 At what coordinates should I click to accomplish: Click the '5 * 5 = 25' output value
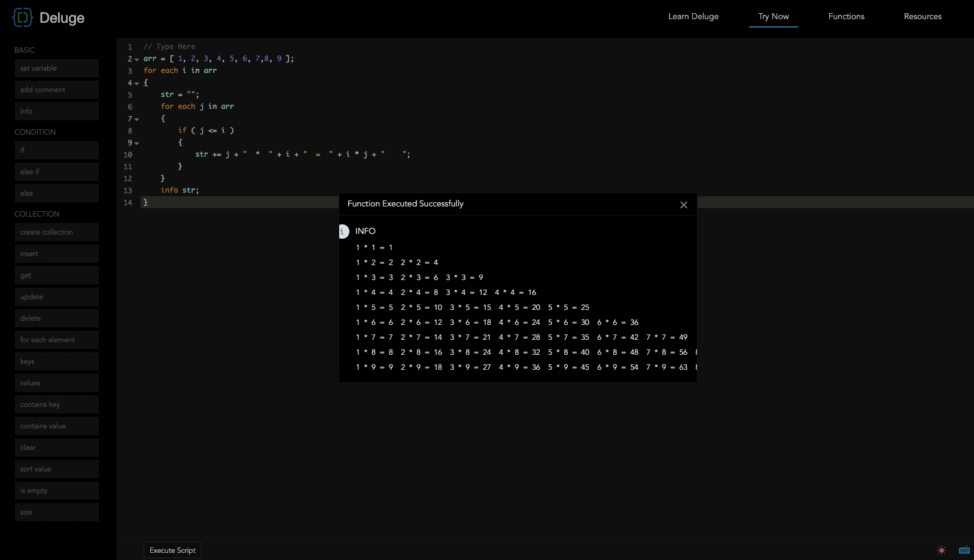click(x=568, y=308)
